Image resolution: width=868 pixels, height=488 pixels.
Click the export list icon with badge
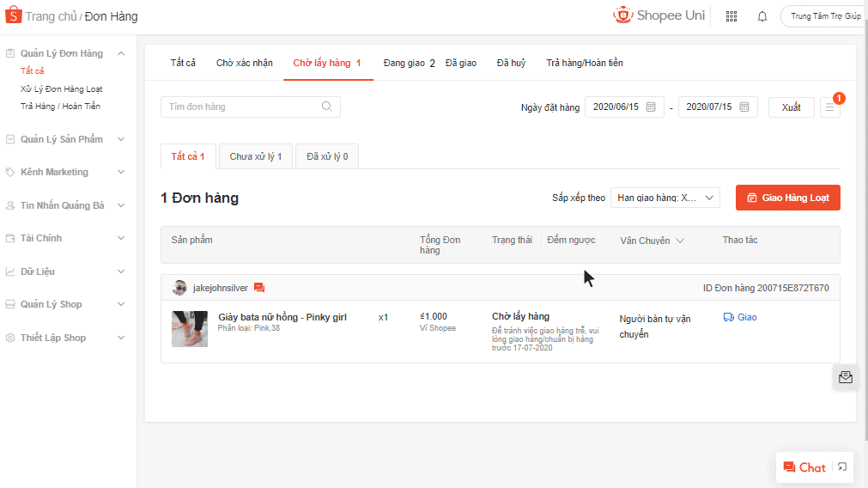[x=830, y=107]
